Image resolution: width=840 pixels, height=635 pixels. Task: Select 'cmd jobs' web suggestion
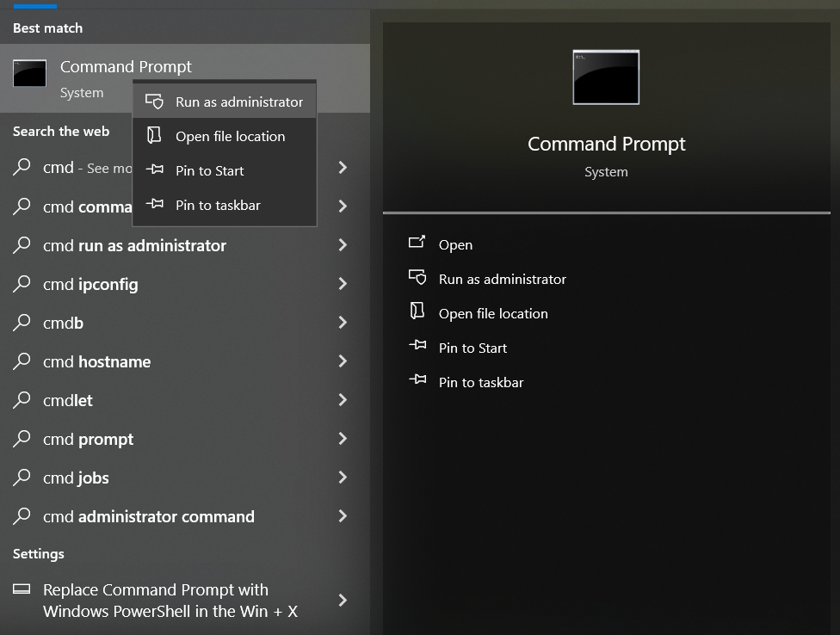click(x=185, y=478)
